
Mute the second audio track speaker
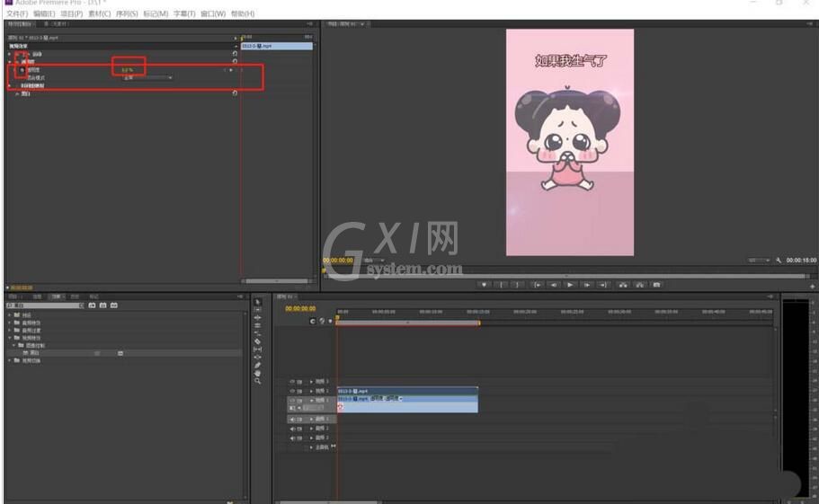pyautogui.click(x=292, y=429)
